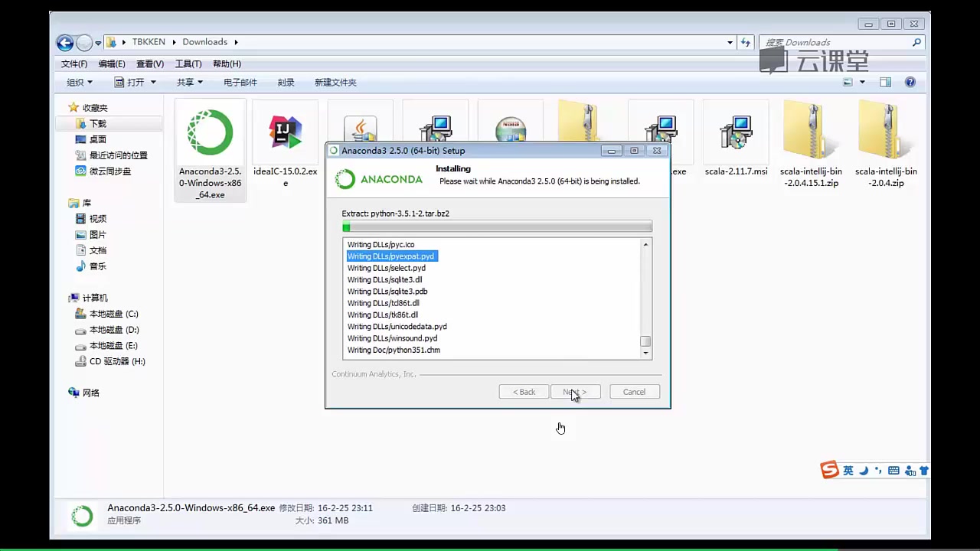Expand the address bar history dropdown
This screenshot has height=551, width=980.
coord(730,42)
